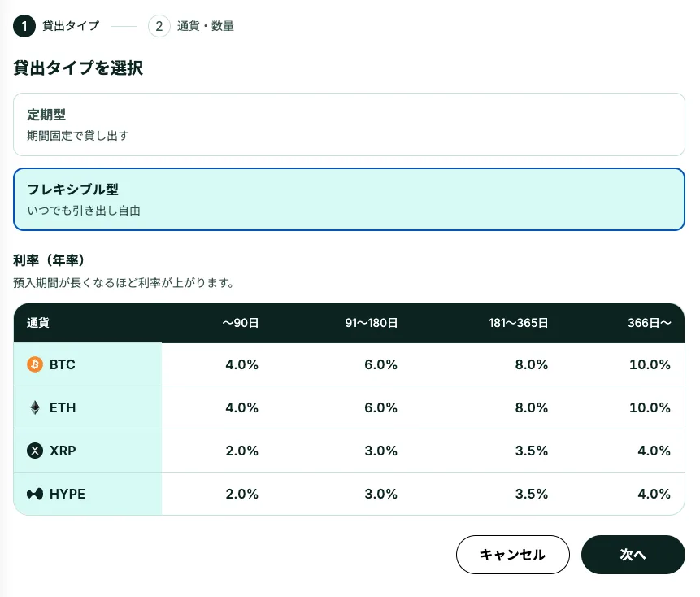The width and height of the screenshot is (700, 597).
Task: Click ETH 91〜180日 rate 6.0%
Action: (x=380, y=407)
